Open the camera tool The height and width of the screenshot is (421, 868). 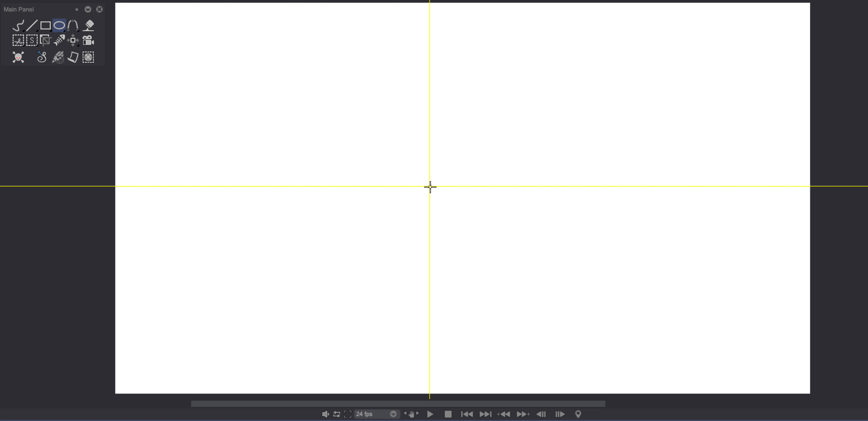tap(88, 40)
